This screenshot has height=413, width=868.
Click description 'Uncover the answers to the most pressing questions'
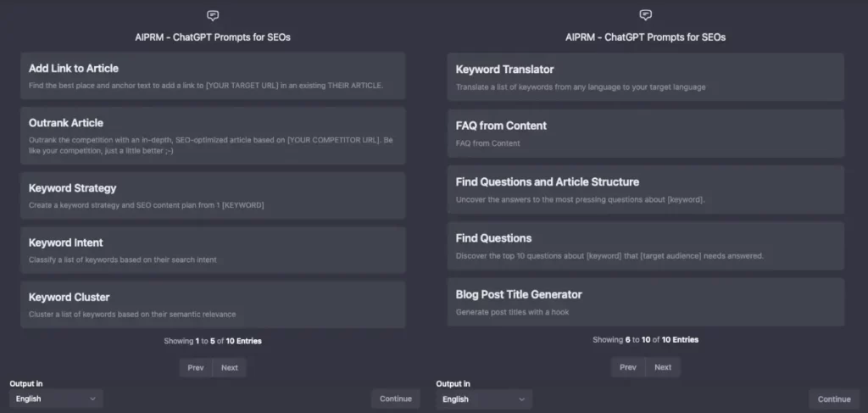(x=580, y=200)
